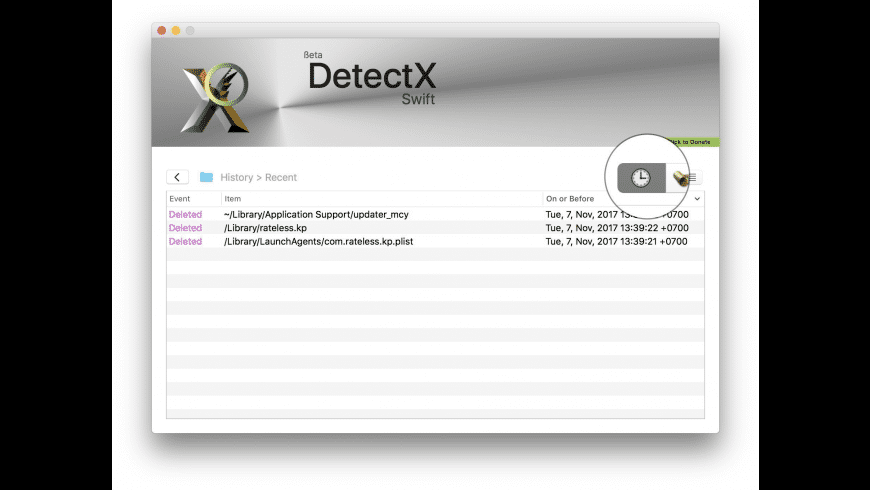Click the blue History folder icon
The width and height of the screenshot is (870, 490).
click(206, 177)
